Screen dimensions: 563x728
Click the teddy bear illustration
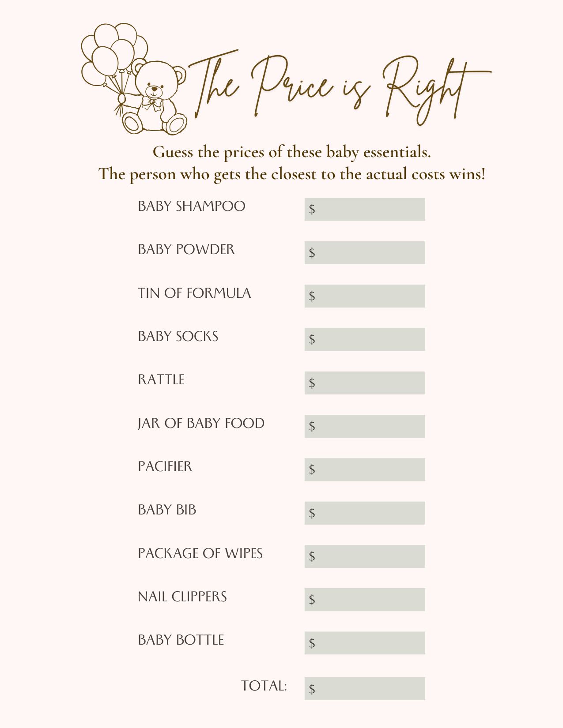(157, 98)
